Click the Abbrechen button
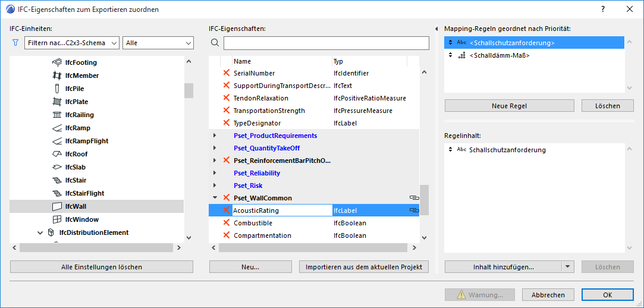644x308 pixels. (x=548, y=295)
